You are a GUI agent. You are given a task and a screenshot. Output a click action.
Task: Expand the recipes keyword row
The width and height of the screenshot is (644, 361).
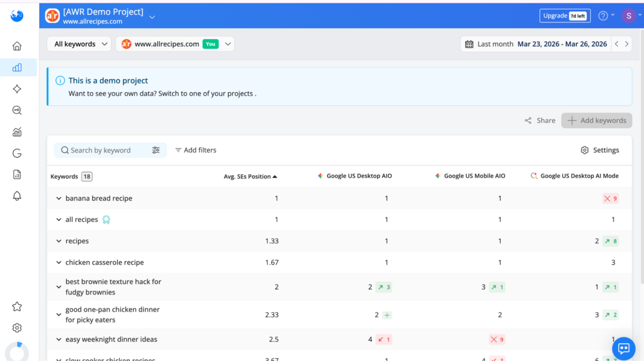(58, 241)
